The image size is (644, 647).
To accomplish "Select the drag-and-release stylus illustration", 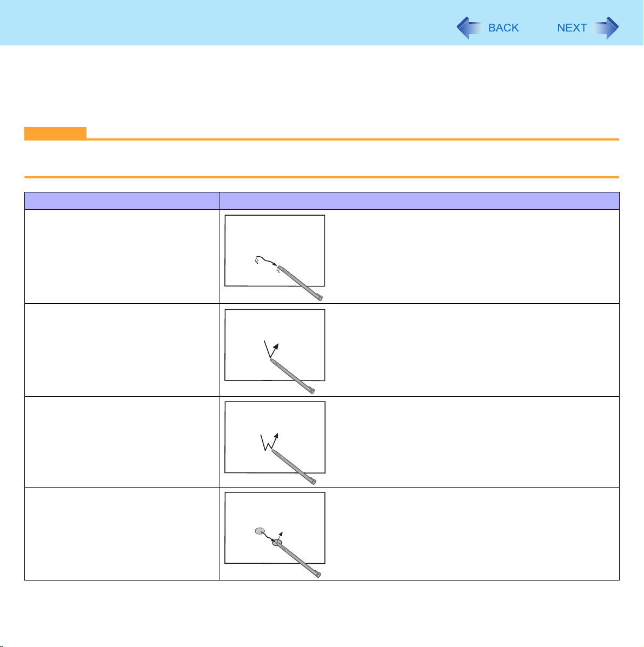I will click(x=275, y=535).
